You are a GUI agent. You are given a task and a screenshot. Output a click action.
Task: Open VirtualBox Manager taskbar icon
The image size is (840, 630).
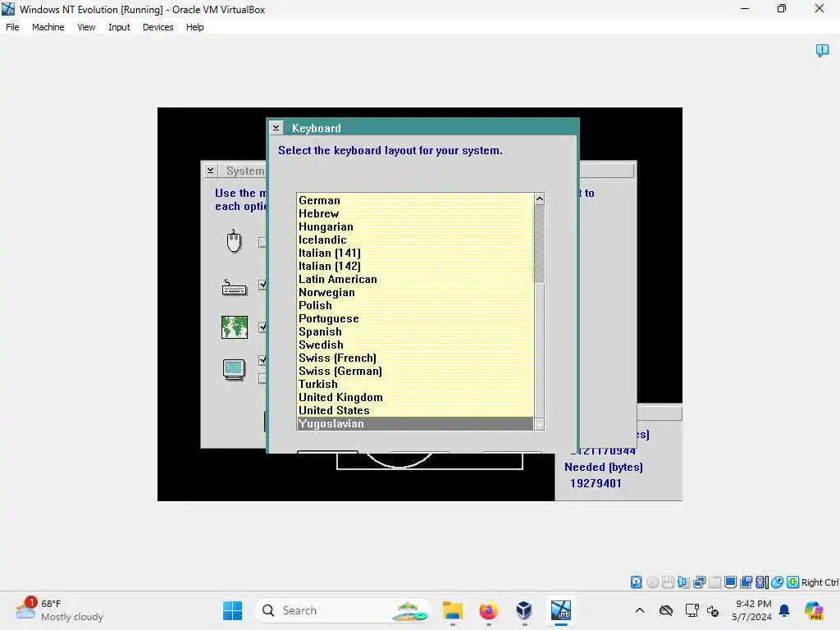[x=524, y=610]
